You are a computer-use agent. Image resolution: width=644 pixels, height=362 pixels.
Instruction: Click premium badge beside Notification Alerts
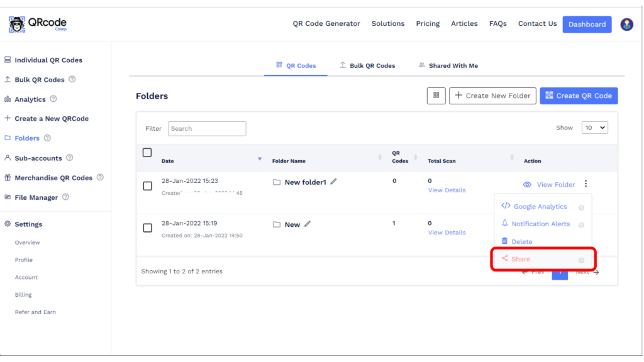(581, 225)
